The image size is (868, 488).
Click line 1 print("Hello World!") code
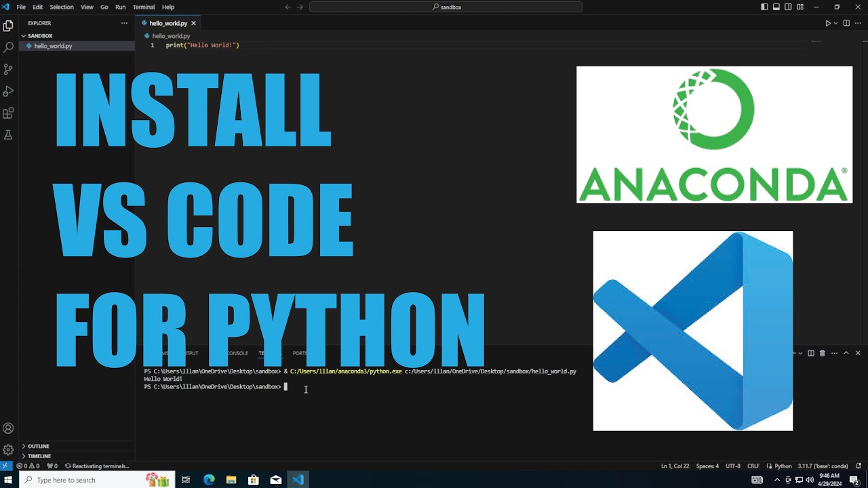coord(203,45)
